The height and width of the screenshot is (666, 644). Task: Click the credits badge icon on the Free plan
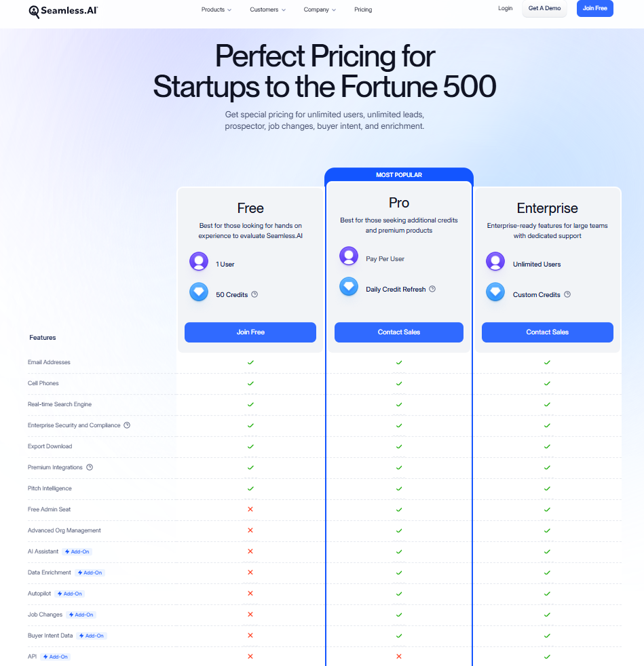pos(198,292)
